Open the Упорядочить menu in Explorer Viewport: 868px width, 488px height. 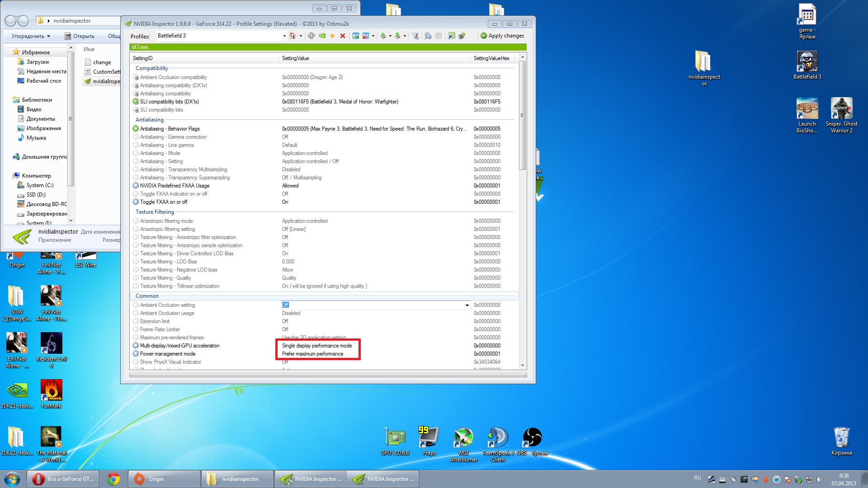31,36
